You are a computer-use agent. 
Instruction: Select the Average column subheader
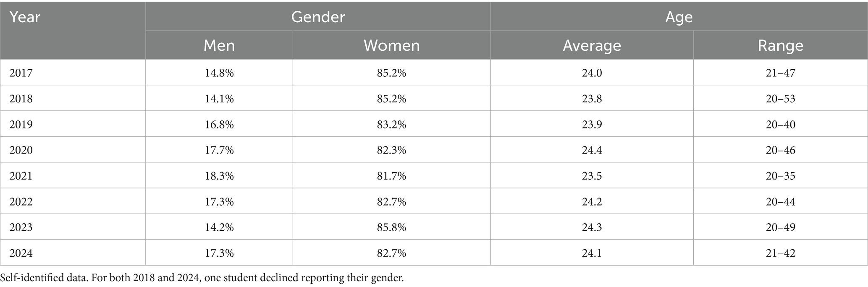[592, 45]
